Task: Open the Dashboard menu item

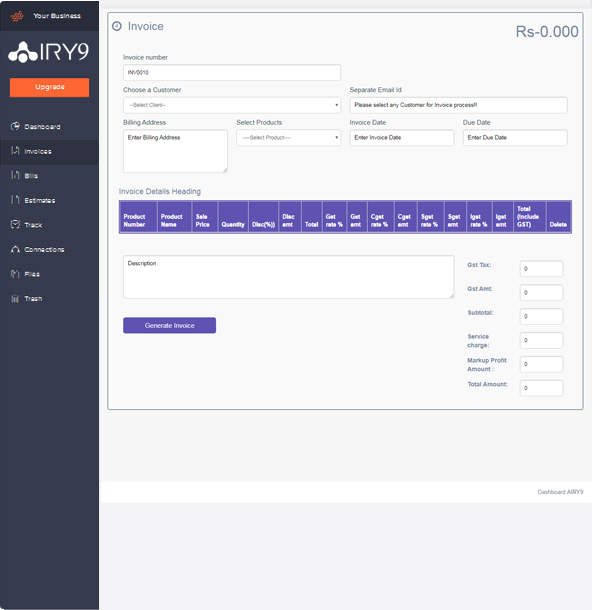Action: point(42,127)
